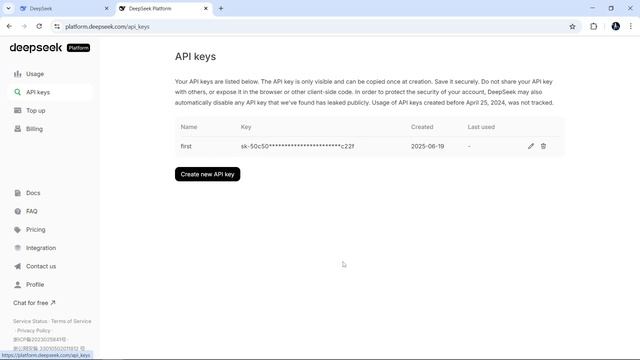Click browser forward arrow
The height and width of the screenshot is (360, 640).
(x=24, y=27)
